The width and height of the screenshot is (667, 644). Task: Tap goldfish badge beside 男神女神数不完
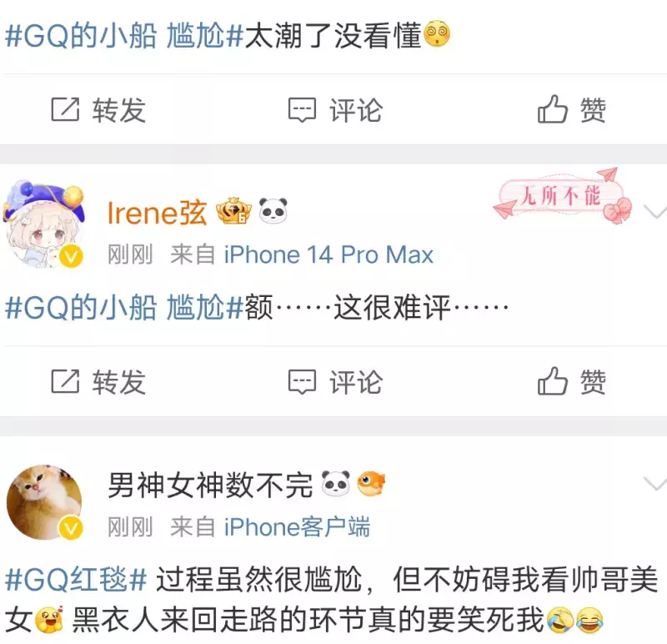pyautogui.click(x=371, y=483)
